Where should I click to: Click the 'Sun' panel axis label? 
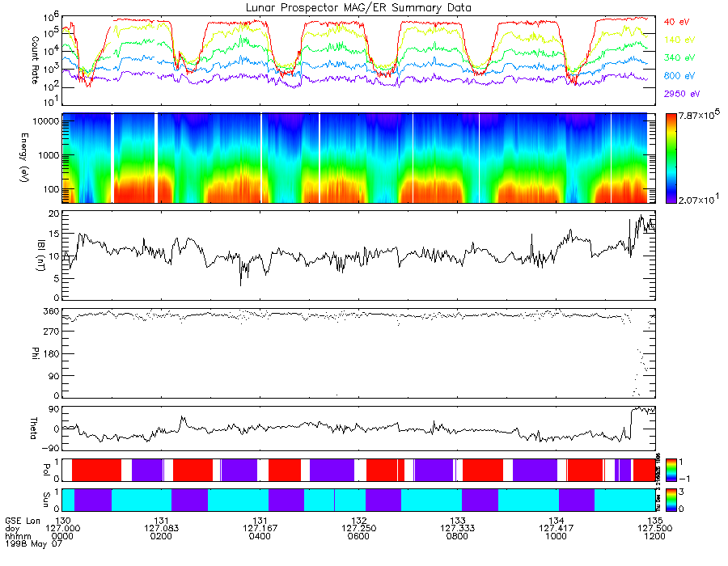pyautogui.click(x=46, y=500)
